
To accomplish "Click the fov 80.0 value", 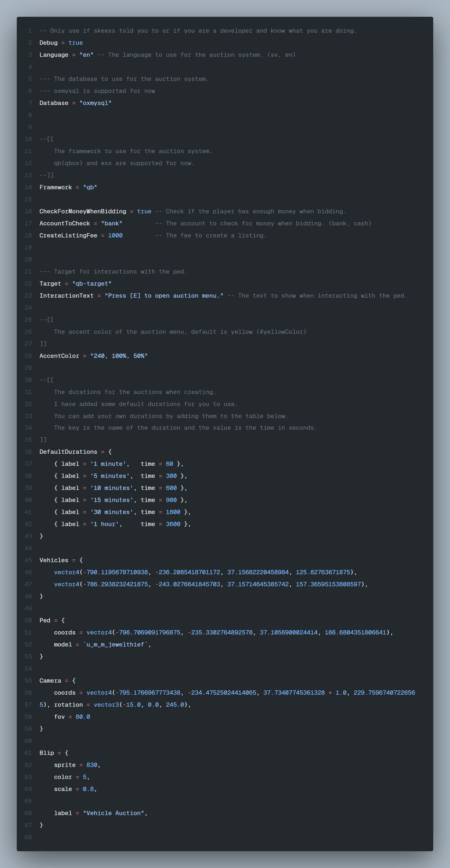I will (x=83, y=717).
